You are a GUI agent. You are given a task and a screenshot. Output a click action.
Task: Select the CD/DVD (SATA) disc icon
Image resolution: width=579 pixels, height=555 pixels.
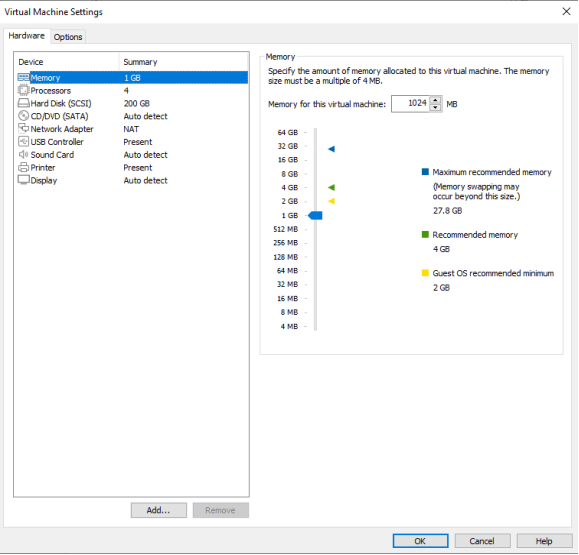[23, 116]
